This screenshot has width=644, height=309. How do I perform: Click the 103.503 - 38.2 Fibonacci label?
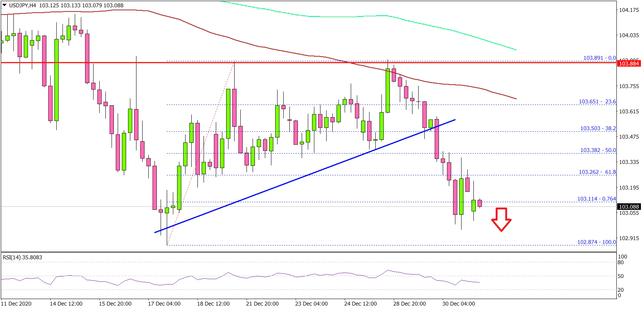598,128
